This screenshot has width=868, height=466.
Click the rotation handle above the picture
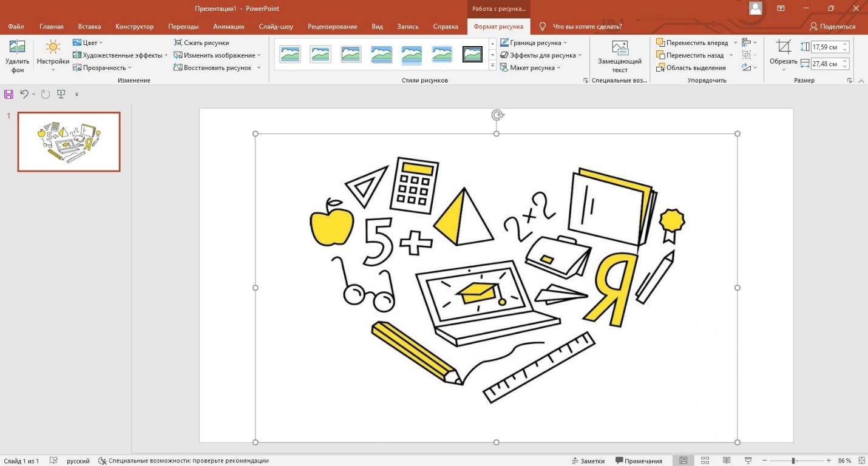497,115
